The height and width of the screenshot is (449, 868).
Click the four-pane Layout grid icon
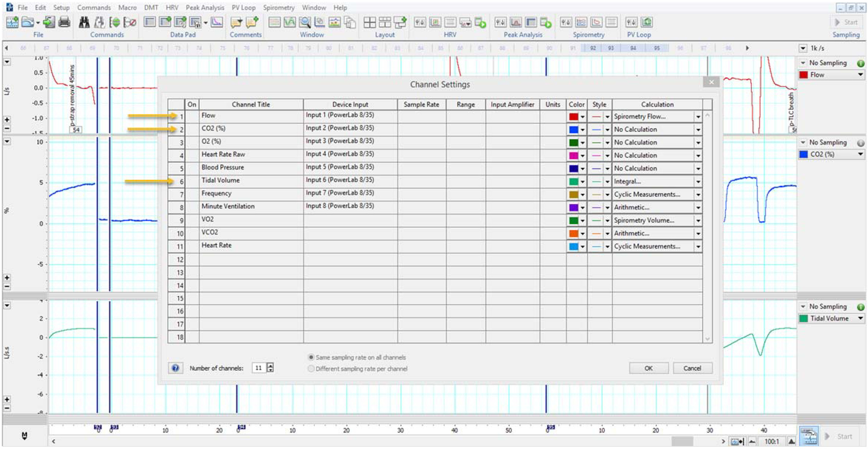click(369, 23)
